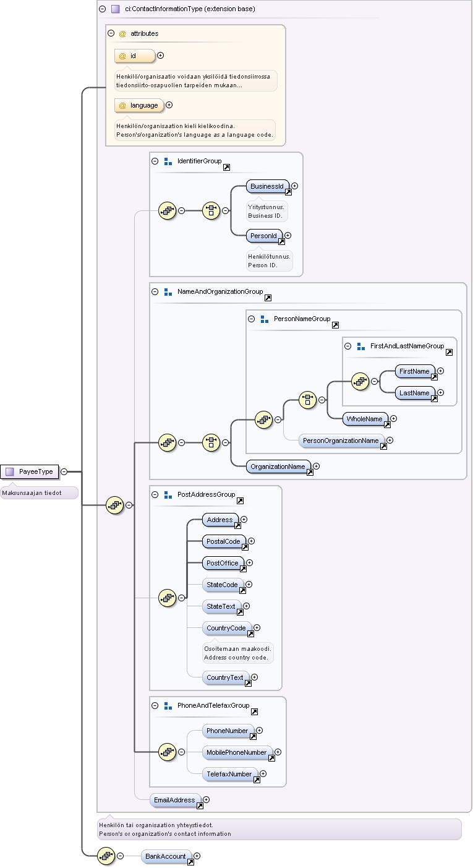Select the FirstName element

point(415,372)
